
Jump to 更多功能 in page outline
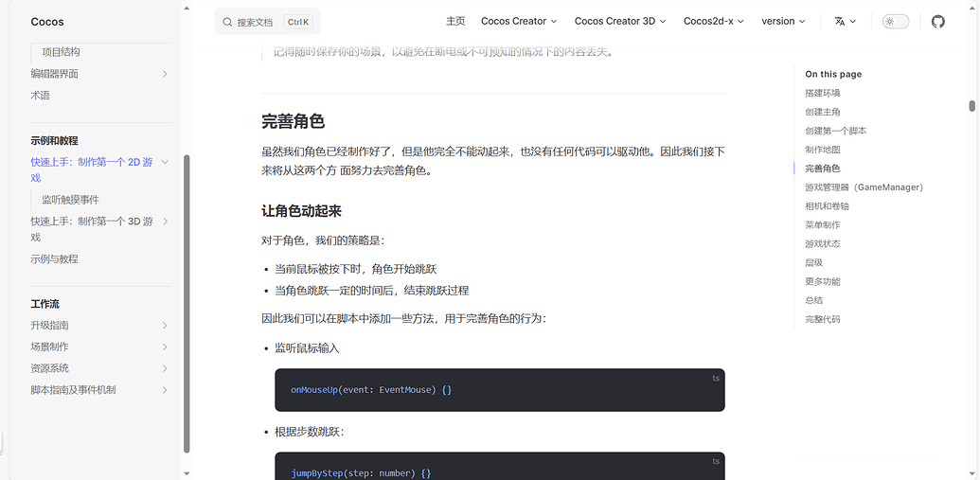pos(823,281)
